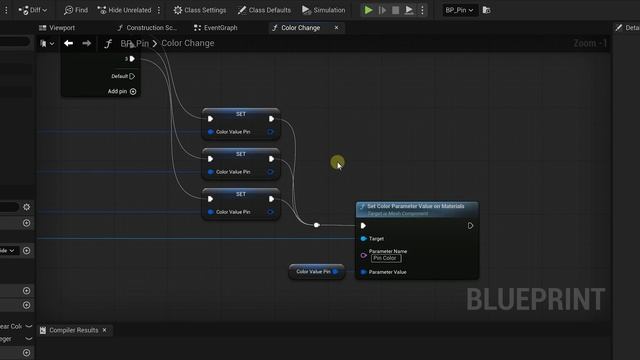Click the first SET node title
The height and width of the screenshot is (360, 640).
coord(241,114)
